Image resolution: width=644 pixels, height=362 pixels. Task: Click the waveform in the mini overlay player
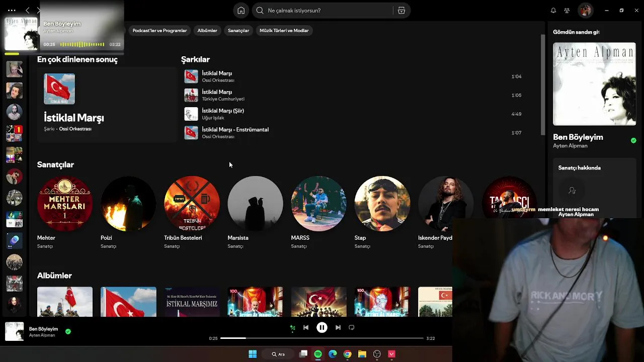[x=82, y=44]
